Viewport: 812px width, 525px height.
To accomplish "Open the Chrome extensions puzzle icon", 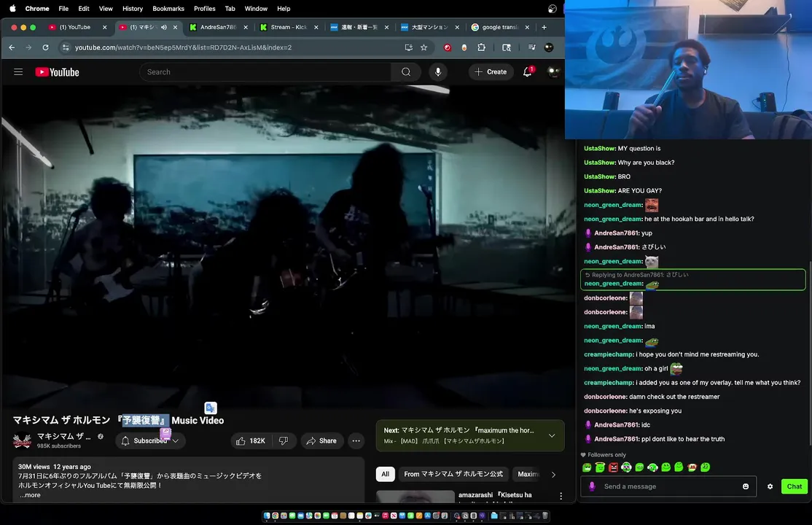I will (x=482, y=47).
